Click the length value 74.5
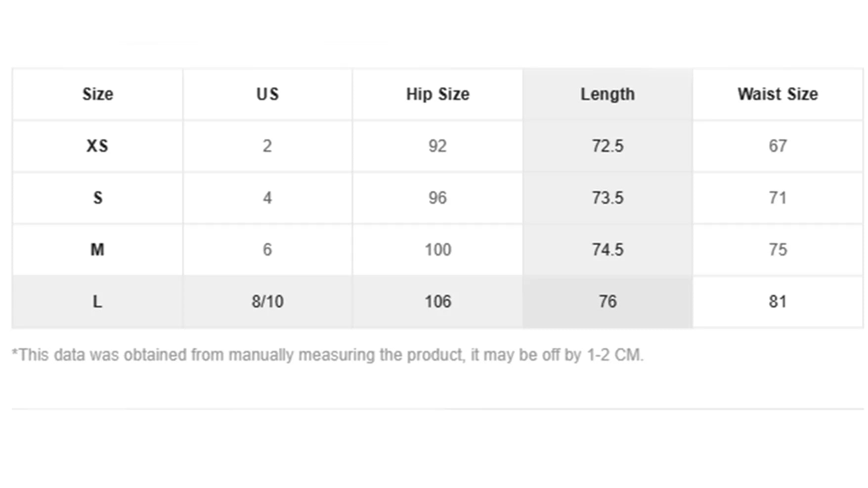This screenshot has height=488, width=868. 608,249
